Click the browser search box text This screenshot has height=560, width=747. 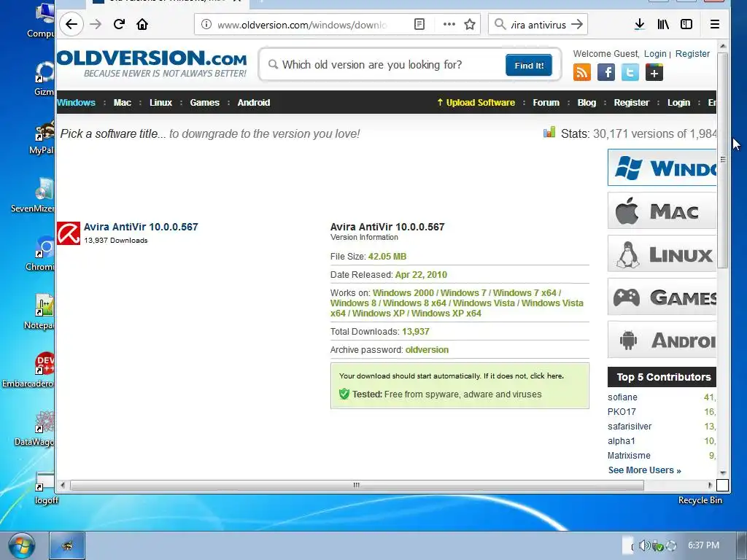pos(538,24)
